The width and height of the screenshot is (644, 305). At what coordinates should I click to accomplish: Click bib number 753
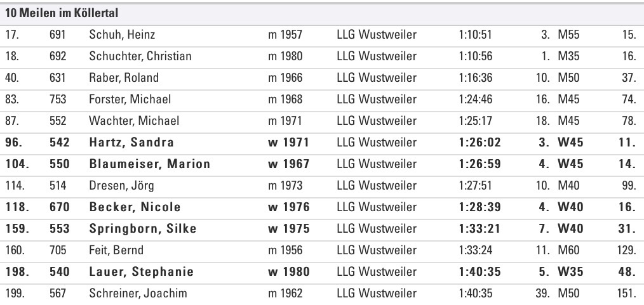coord(57,100)
